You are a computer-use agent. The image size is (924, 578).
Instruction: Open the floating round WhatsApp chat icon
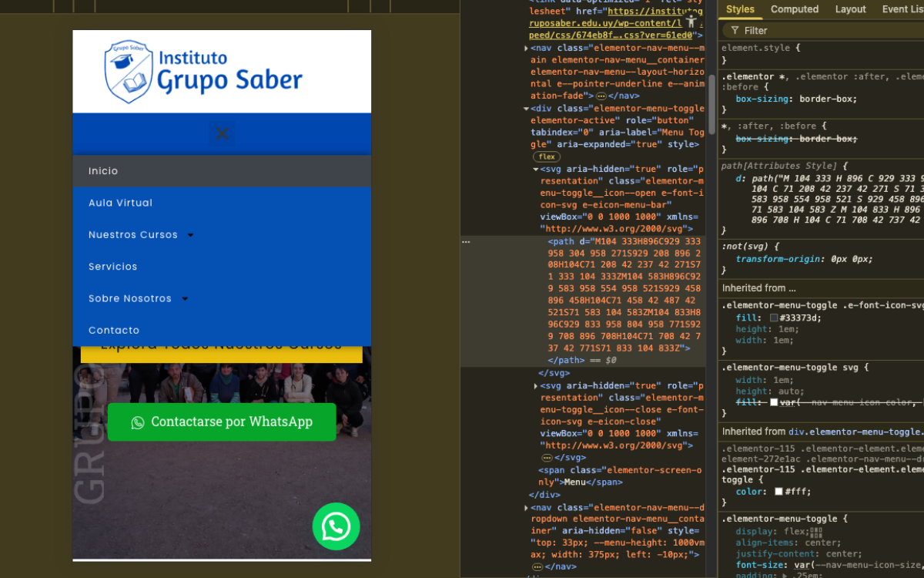(336, 526)
